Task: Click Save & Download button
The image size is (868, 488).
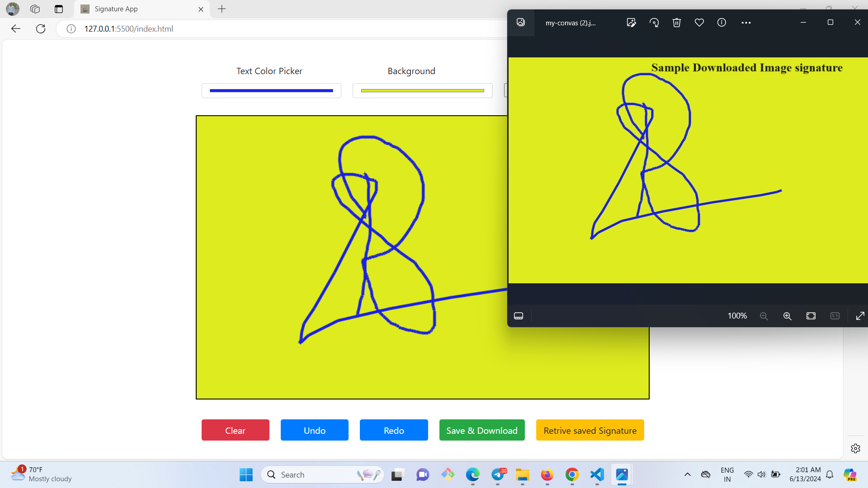Action: coord(482,430)
